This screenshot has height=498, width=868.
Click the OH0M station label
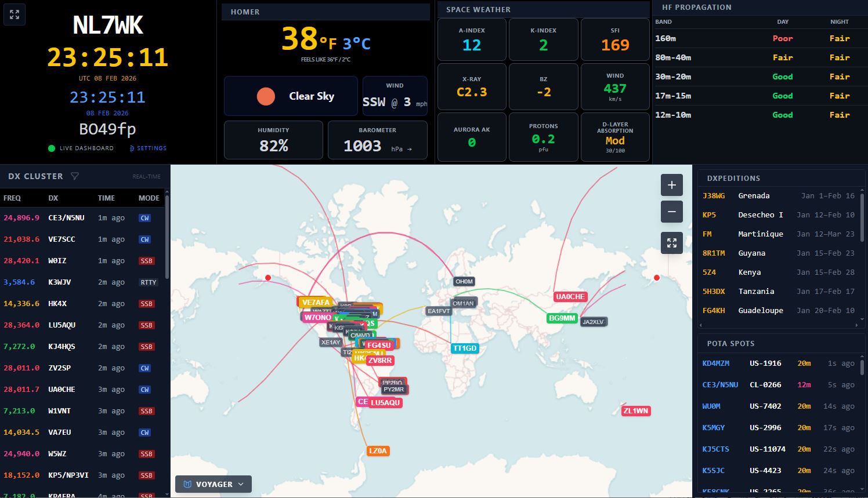pyautogui.click(x=464, y=281)
